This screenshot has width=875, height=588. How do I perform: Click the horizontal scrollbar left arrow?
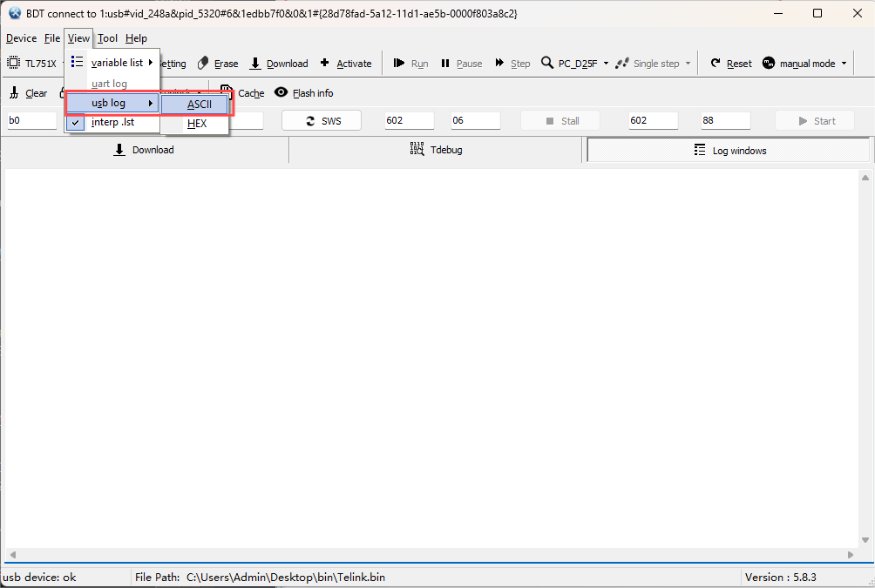[13, 555]
